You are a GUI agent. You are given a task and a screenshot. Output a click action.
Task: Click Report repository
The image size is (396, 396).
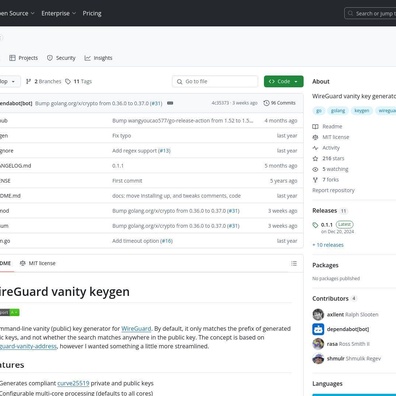click(x=333, y=190)
